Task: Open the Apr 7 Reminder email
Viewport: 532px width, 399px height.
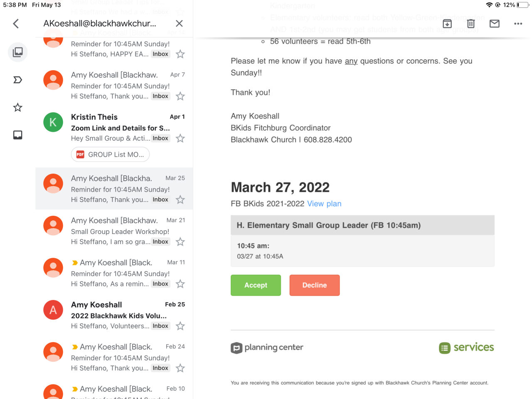Action: point(120,86)
